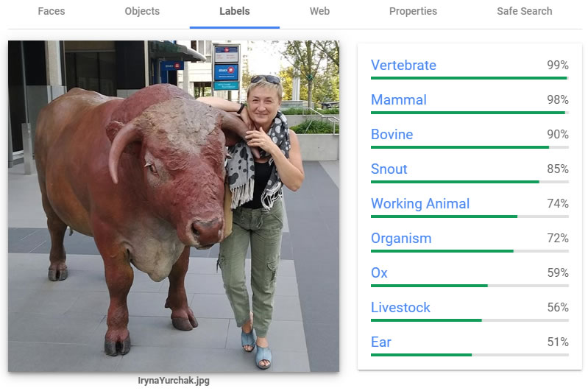Click the analyzed bull statue photo
Screen dimensions: 588x391
[x=174, y=206]
